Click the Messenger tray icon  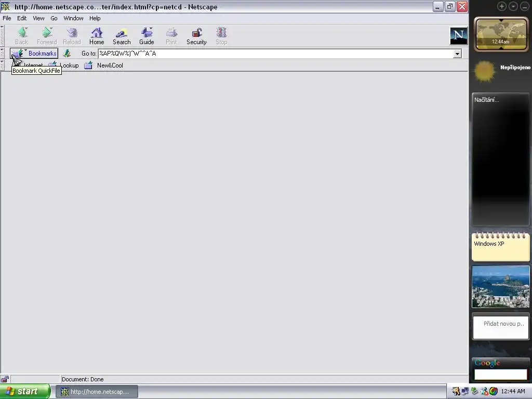point(484,391)
